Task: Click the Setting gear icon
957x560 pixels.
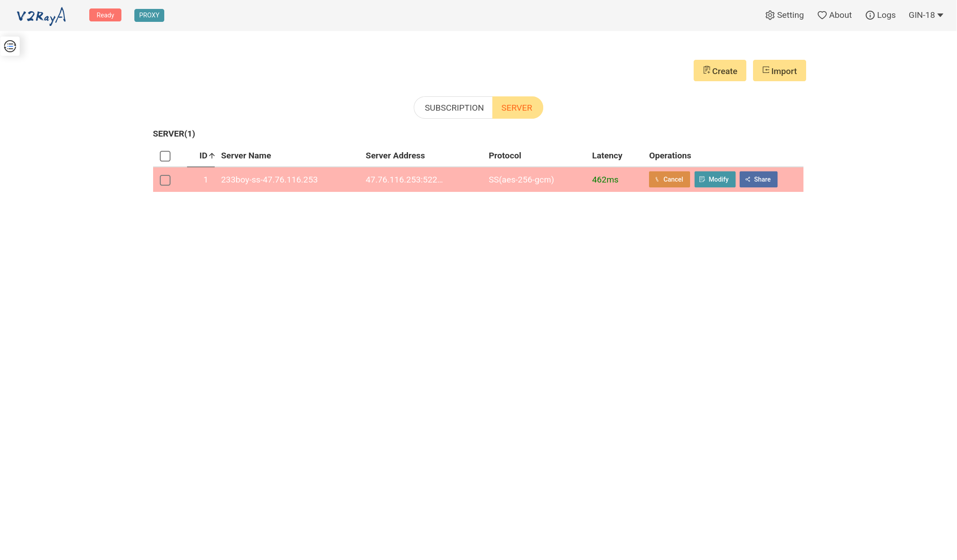Action: tap(770, 15)
